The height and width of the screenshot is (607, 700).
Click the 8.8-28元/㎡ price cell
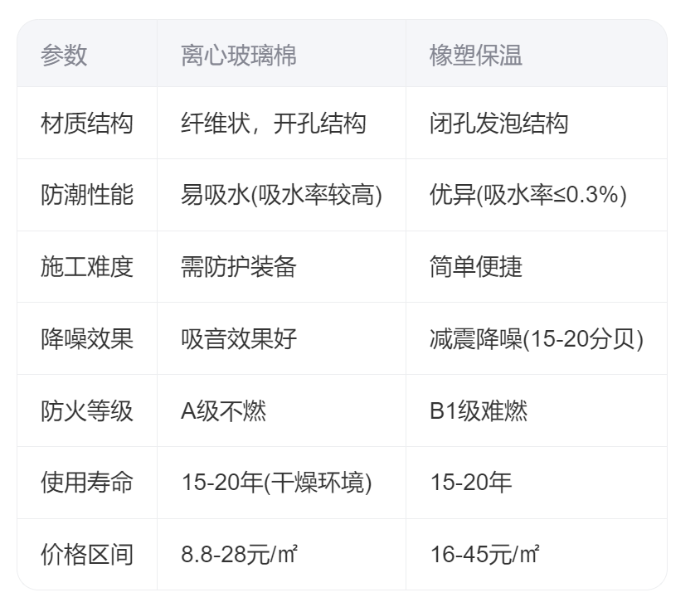click(x=240, y=554)
